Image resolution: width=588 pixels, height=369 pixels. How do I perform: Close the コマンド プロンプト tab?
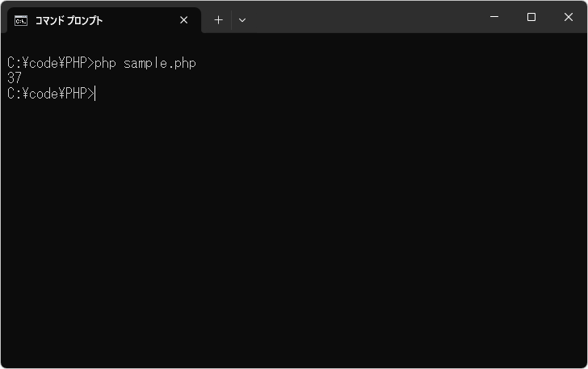(x=184, y=20)
